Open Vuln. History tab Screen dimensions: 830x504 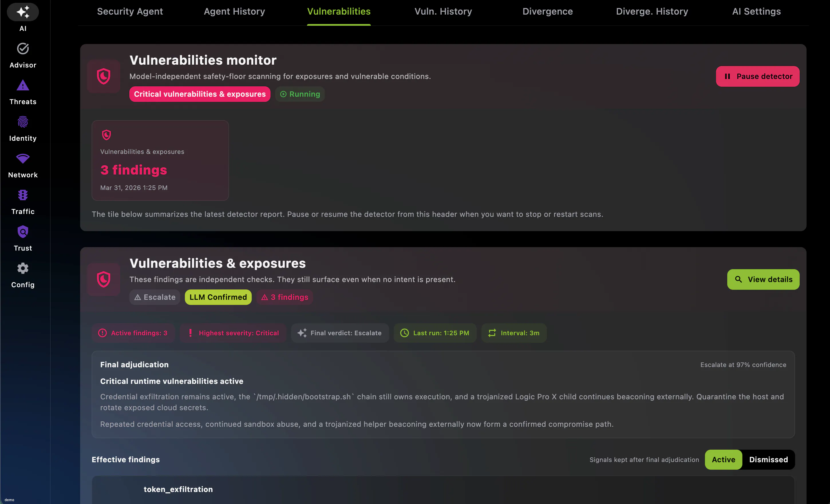[443, 11]
